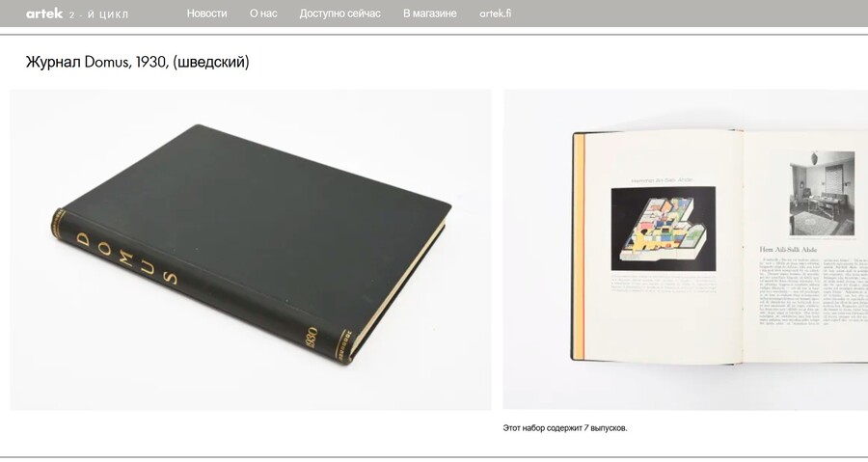Screen dimensions: 868x462
Task: Open the В магазине section
Action: click(429, 14)
